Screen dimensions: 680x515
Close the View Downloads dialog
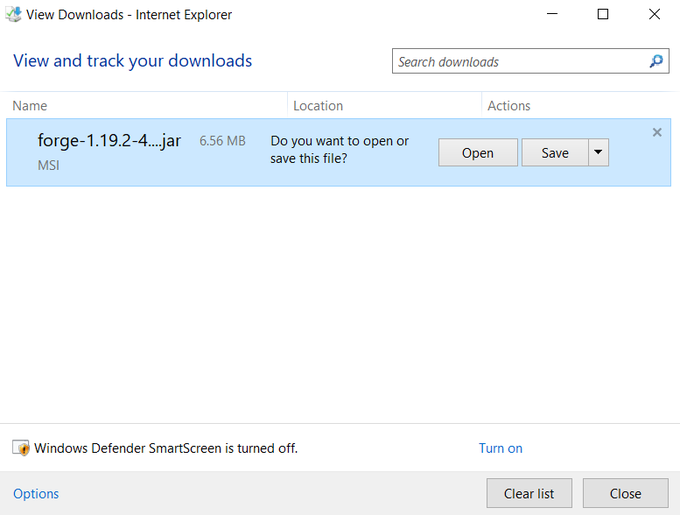click(x=625, y=493)
